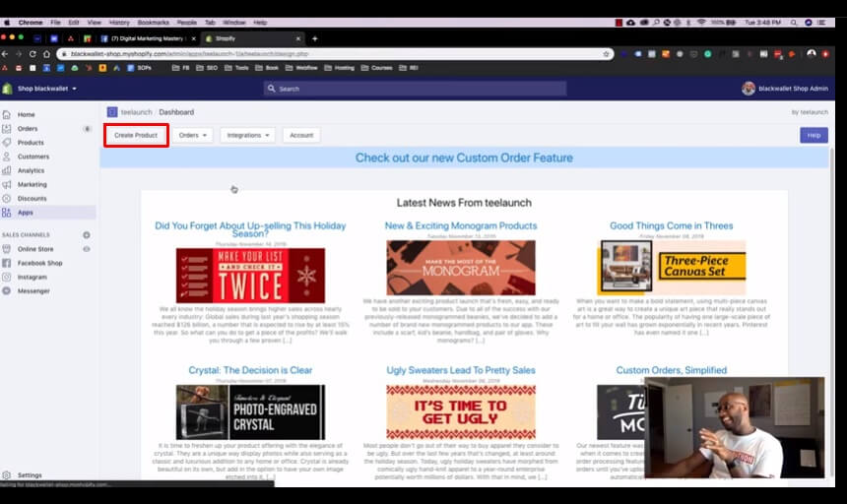
Task: Open the Orders dropdown in teelaunch toolbar
Action: pos(192,135)
